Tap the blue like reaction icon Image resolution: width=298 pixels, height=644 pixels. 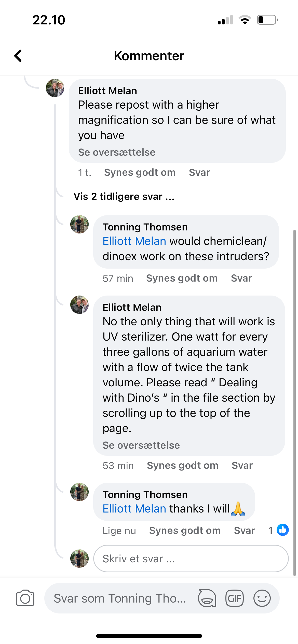(283, 530)
